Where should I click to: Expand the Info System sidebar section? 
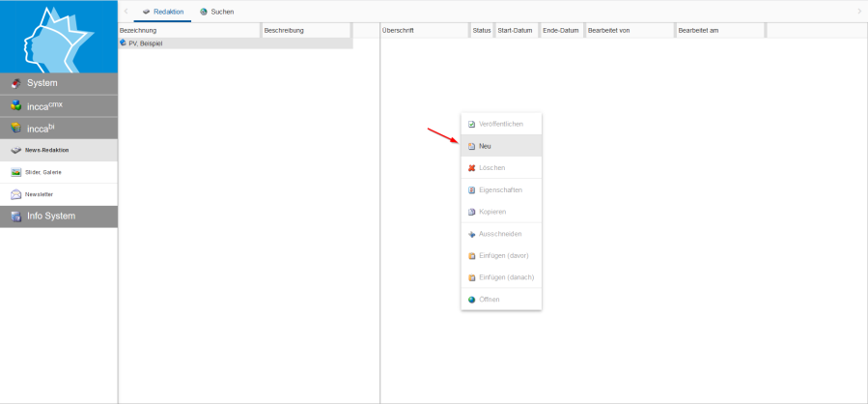[59, 216]
